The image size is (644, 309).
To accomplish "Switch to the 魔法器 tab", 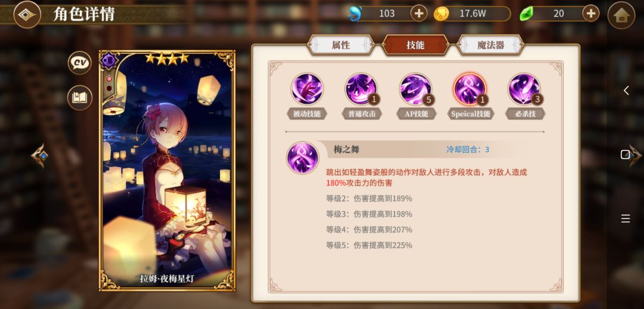I will point(490,45).
